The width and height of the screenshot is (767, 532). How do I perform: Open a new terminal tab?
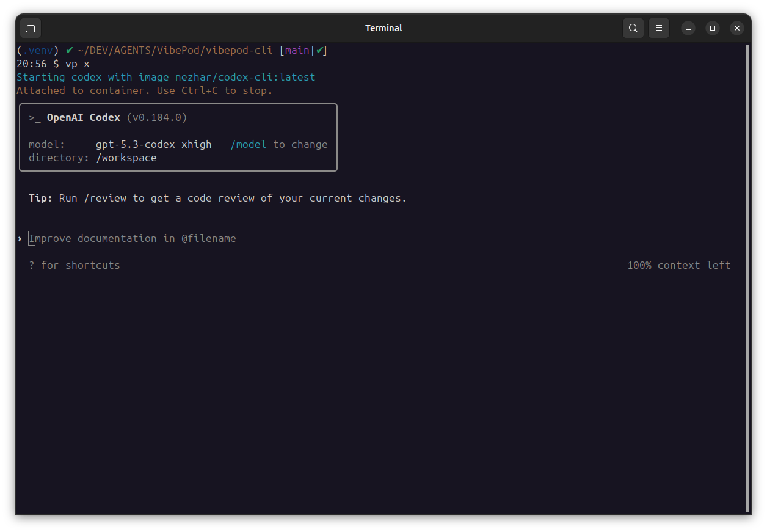tap(31, 28)
